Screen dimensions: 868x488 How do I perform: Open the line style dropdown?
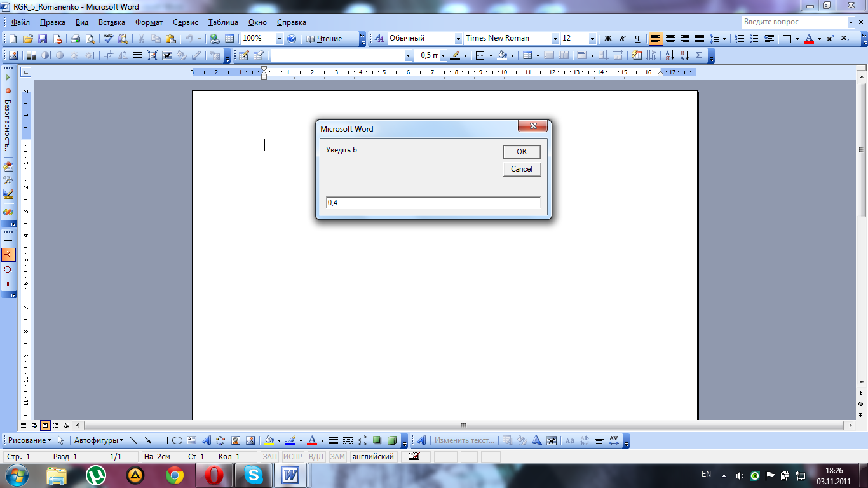408,55
